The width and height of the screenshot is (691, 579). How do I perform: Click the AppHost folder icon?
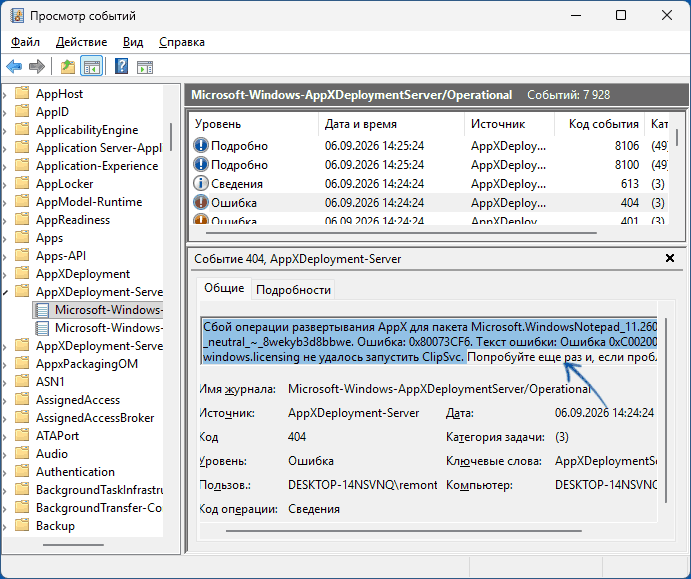point(22,93)
